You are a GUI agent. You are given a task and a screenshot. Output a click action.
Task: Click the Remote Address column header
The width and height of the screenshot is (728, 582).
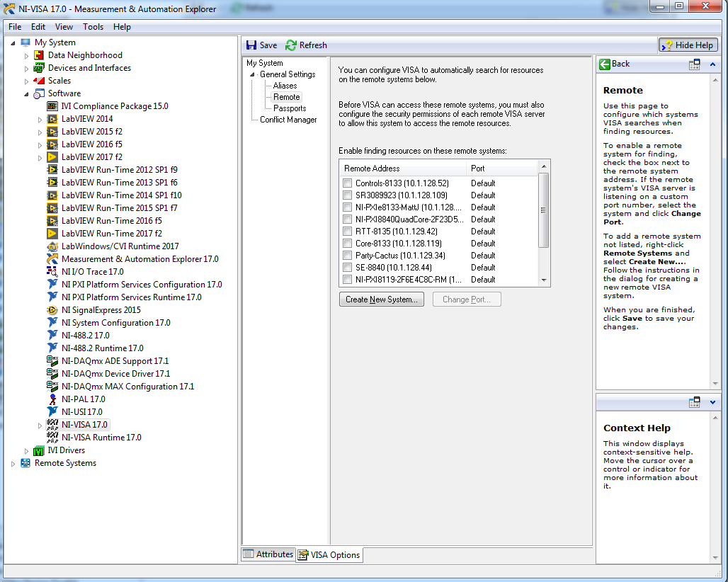click(402, 169)
